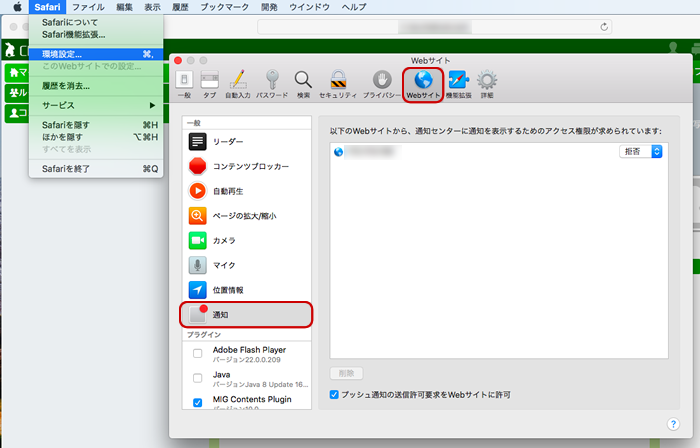Open the Websites (Webサイト) preferences pane
Screen dimensions: 700x448
pos(423,84)
